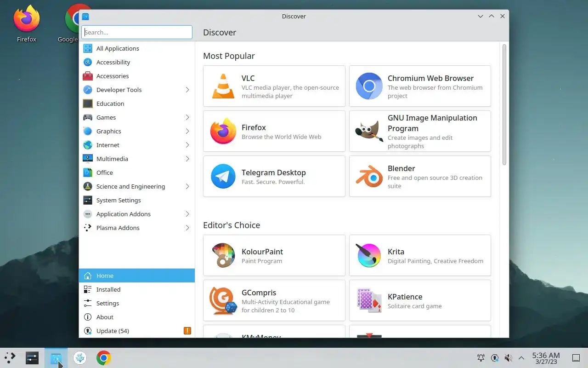The height and width of the screenshot is (368, 588).
Task: Open the clock showing 5:36 AM
Action: tap(546, 358)
